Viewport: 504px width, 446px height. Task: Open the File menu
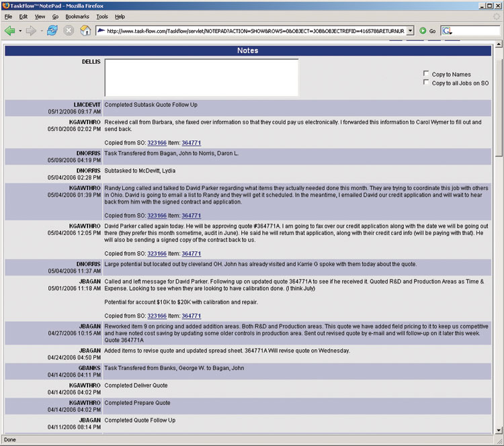click(x=8, y=17)
